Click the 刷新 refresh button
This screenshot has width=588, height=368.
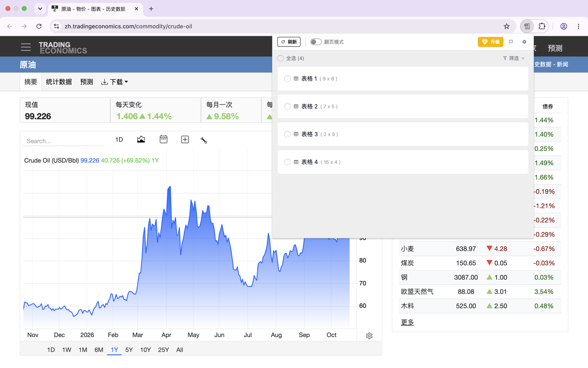tap(289, 42)
